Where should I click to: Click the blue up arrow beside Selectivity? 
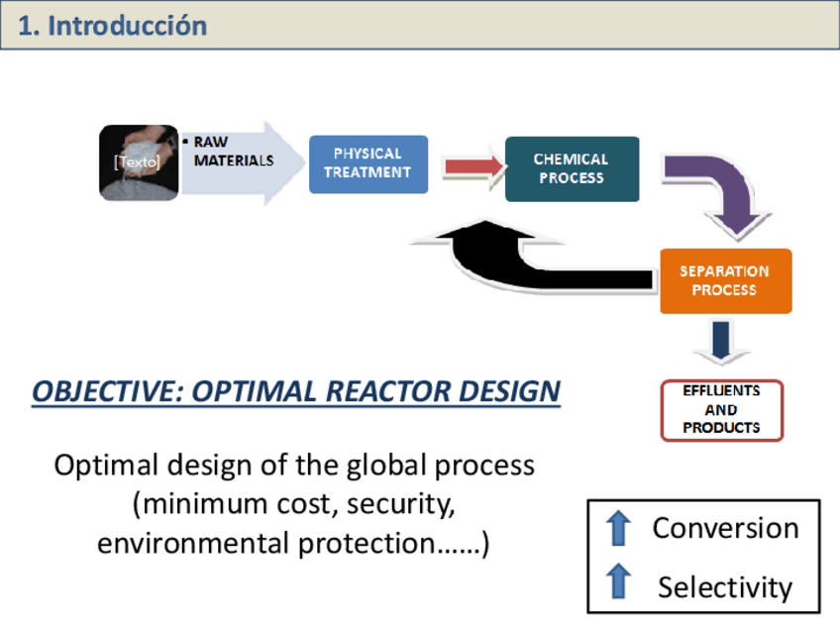pos(618,581)
